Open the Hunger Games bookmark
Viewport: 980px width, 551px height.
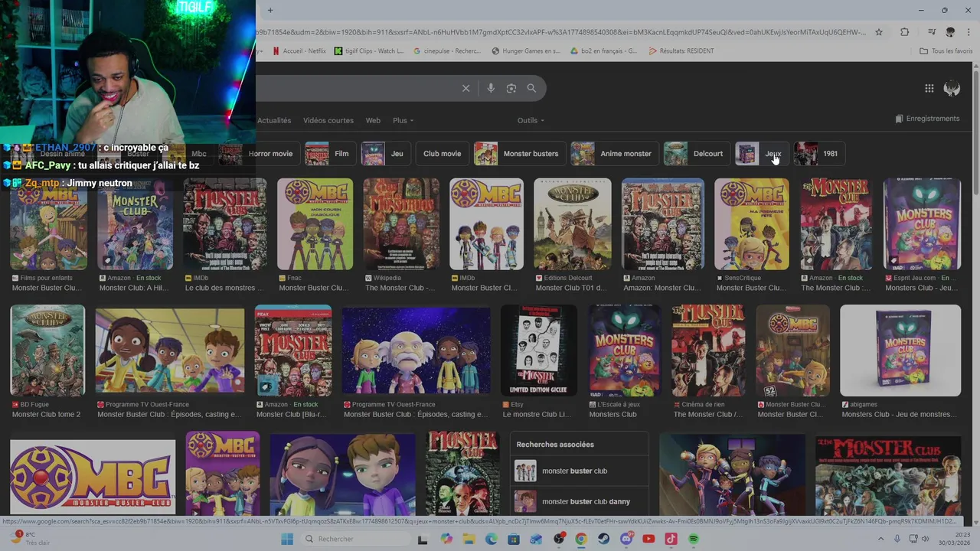526,51
